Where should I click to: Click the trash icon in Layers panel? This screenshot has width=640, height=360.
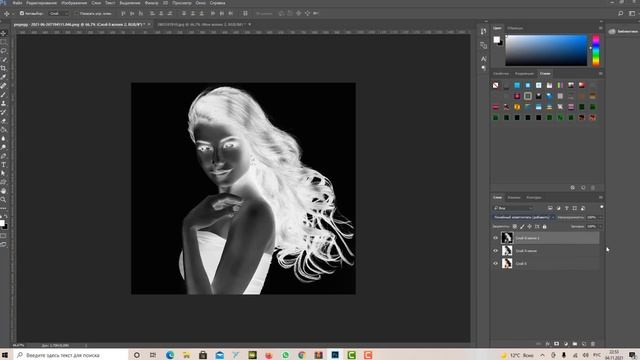click(593, 344)
